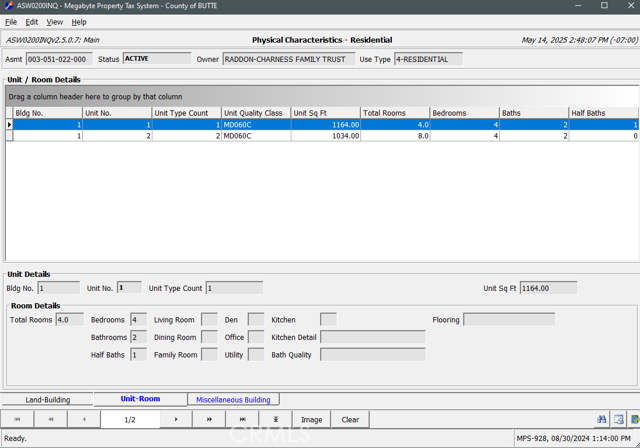Screen dimensions: 640x448
Task: Jump forward several records with double-right arrow
Action: click(209, 419)
